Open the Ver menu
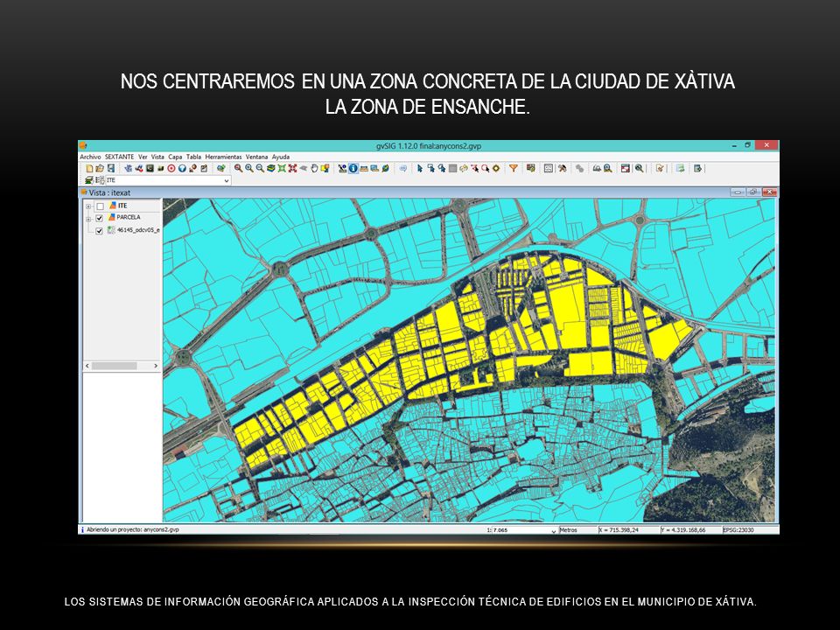 click(143, 157)
